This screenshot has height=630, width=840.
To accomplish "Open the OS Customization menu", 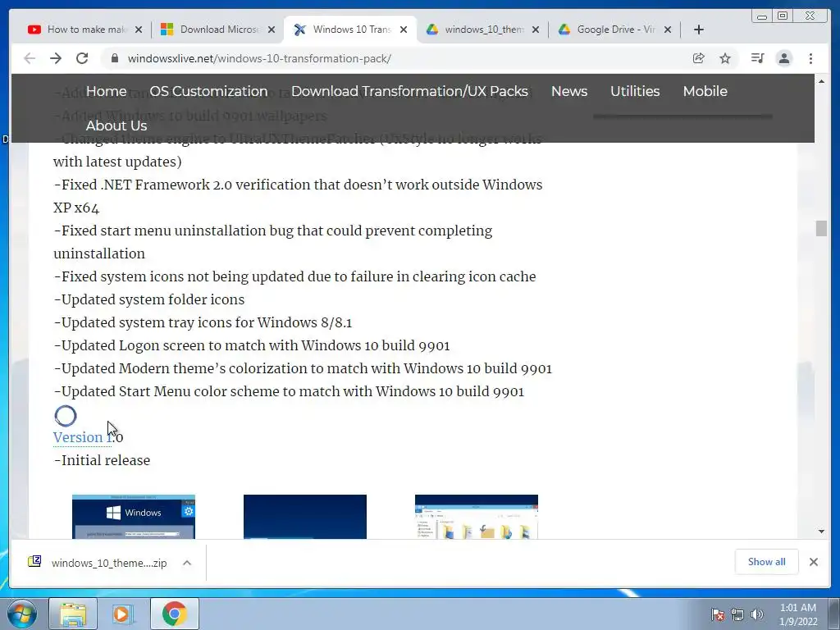I will pyautogui.click(x=208, y=91).
